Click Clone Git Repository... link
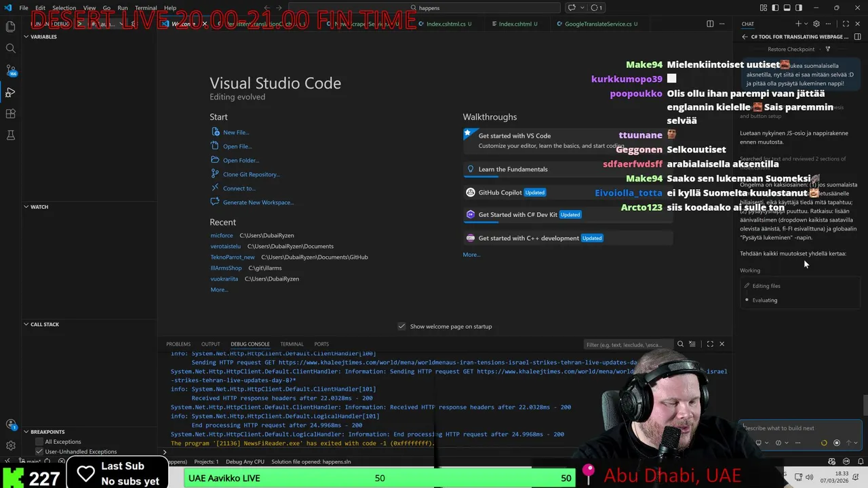 click(x=252, y=174)
